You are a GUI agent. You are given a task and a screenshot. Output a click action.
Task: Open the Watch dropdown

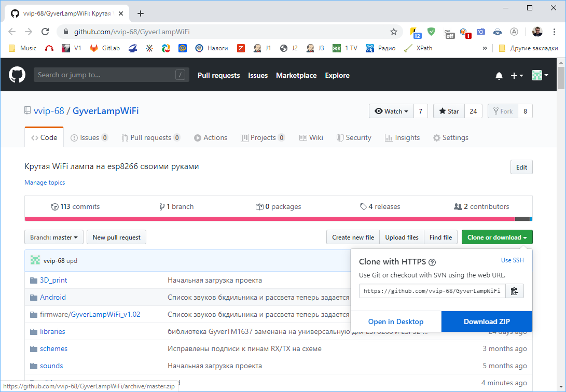click(x=391, y=111)
